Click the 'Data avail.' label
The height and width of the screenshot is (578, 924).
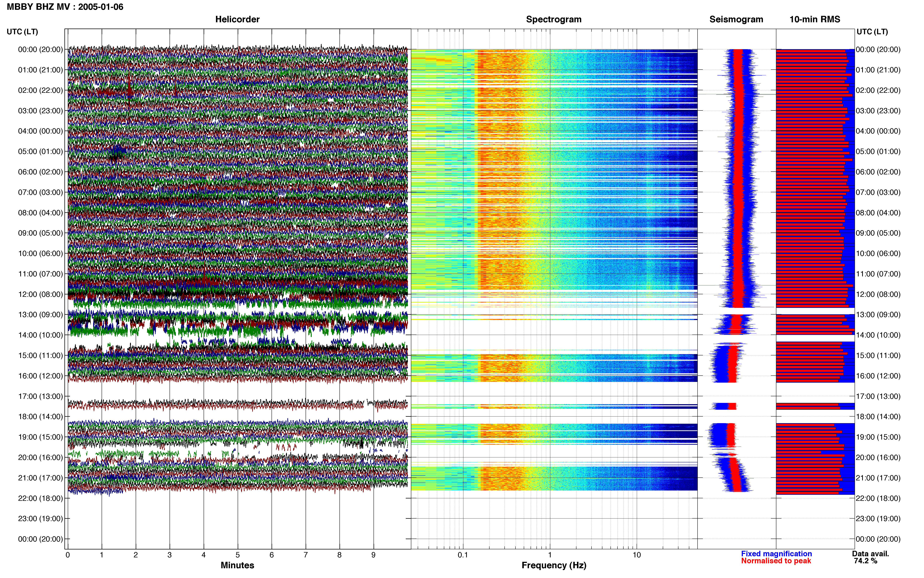pos(870,554)
